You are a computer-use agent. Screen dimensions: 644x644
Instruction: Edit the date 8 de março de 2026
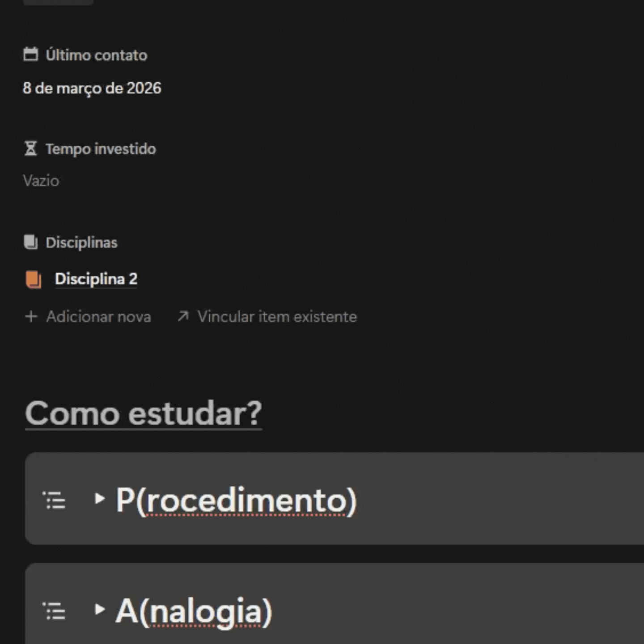click(92, 88)
